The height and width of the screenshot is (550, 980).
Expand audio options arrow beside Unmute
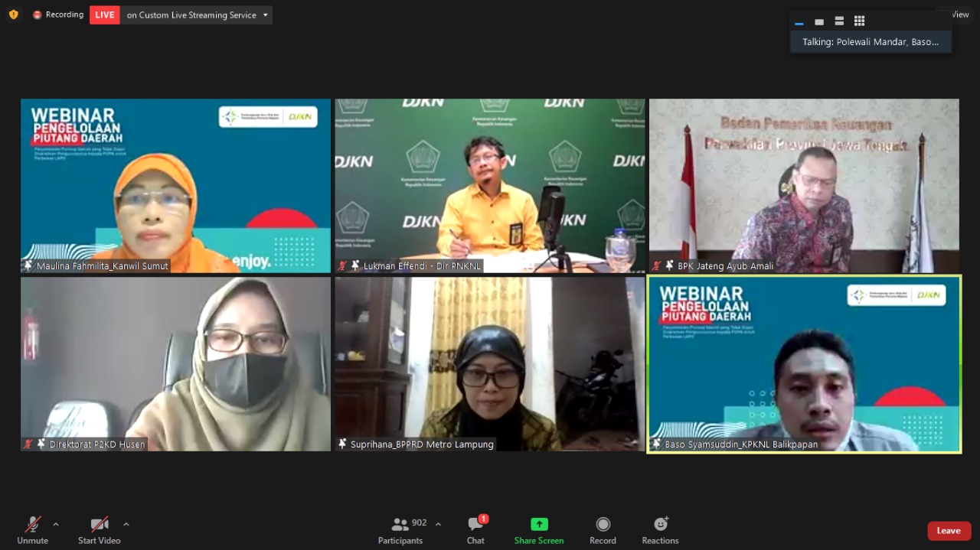coord(56,524)
